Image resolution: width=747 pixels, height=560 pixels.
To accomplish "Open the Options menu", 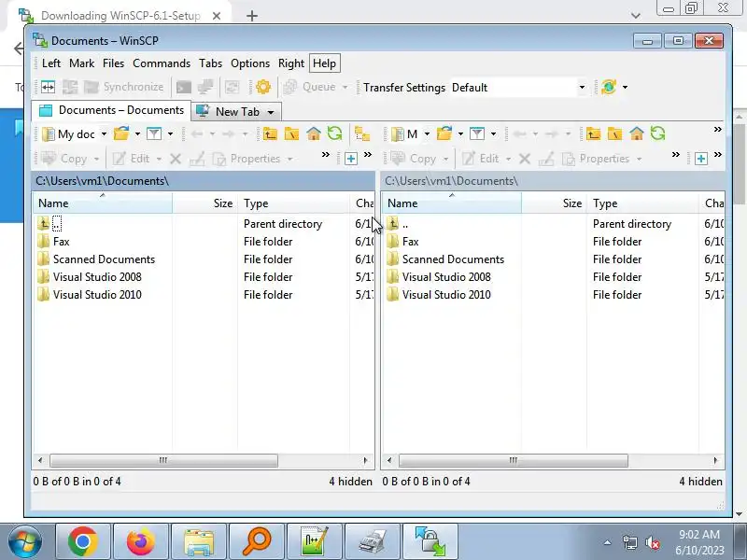I will pyautogui.click(x=250, y=63).
